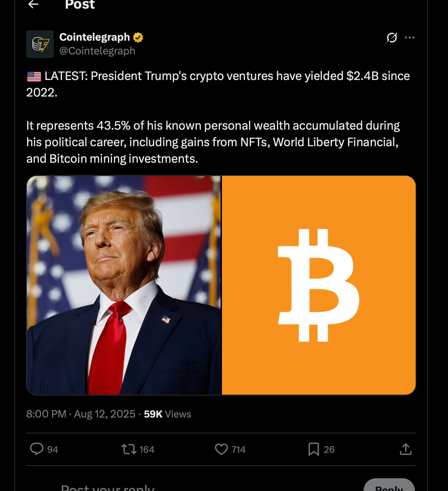Viewport: 448px width, 491px height.
Task: Open the 8:00 PM Aug 12, 2025 timestamp
Action: coord(81,414)
